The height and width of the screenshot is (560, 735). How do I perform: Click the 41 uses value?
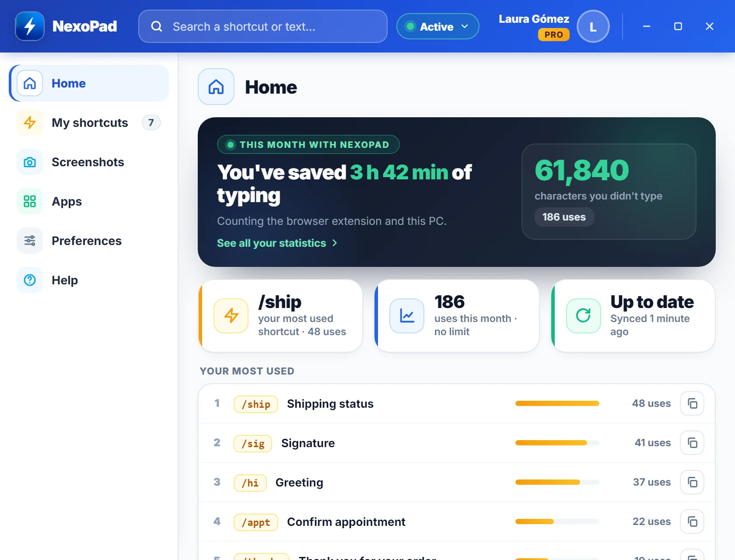(653, 443)
